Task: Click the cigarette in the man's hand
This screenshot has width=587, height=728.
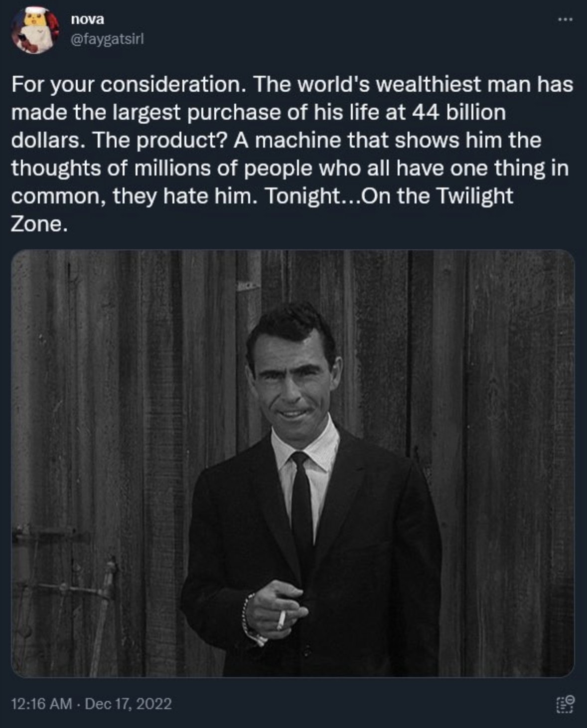Action: click(282, 620)
